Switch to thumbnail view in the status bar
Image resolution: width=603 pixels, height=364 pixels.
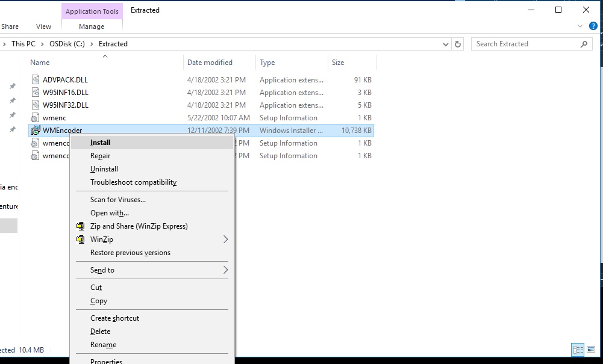coord(591,350)
